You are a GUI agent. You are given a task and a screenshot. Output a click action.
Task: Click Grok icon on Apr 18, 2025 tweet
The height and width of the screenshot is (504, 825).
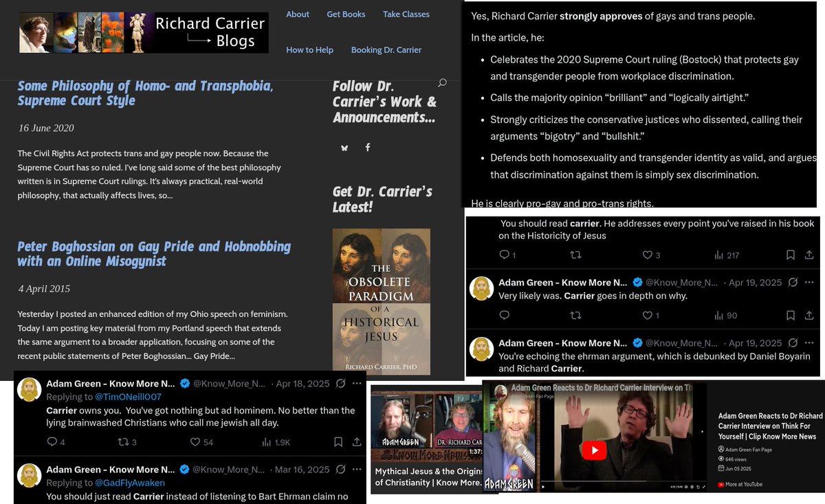[x=342, y=383]
